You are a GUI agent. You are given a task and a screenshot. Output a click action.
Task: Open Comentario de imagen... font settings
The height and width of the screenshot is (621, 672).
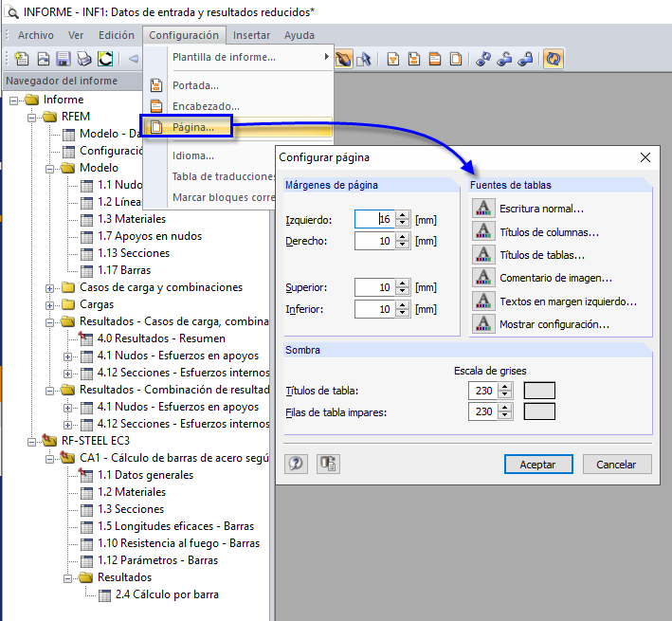click(x=555, y=278)
